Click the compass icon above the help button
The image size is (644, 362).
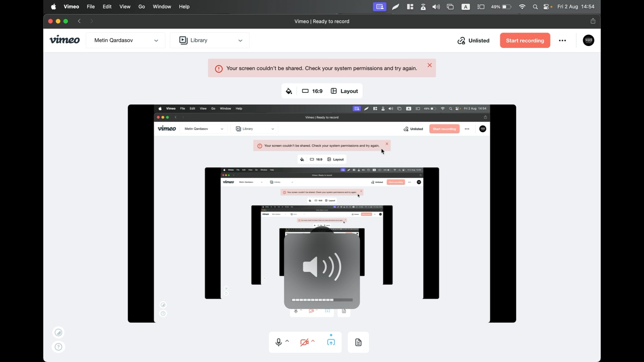[x=58, y=333]
